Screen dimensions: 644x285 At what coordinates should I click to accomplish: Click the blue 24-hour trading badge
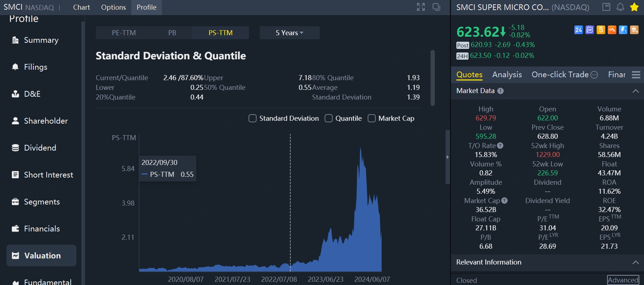coord(579,30)
